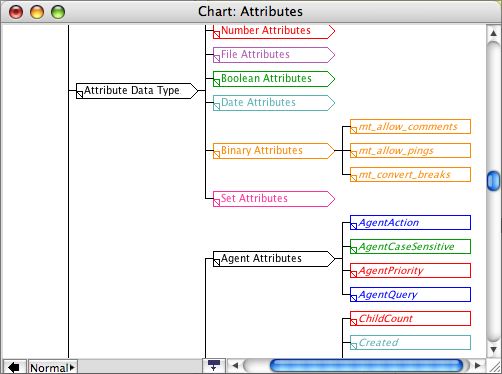Close the Chart: Attributes window
Screen dimensions: 502x374
tap(16, 12)
